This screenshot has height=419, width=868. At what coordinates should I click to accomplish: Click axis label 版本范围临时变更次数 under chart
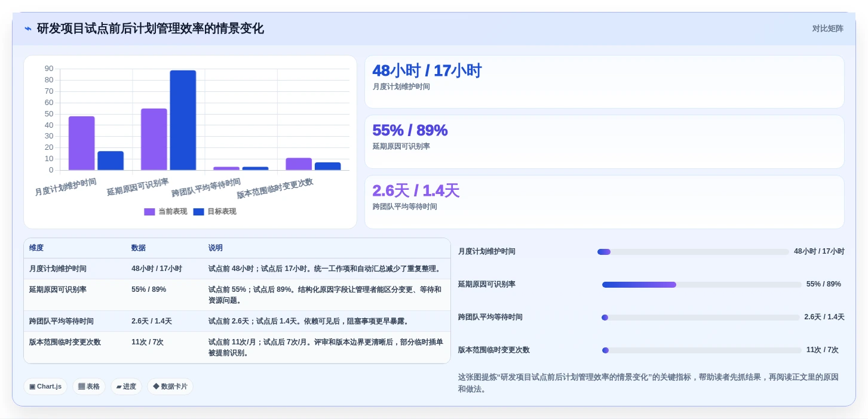(x=275, y=189)
